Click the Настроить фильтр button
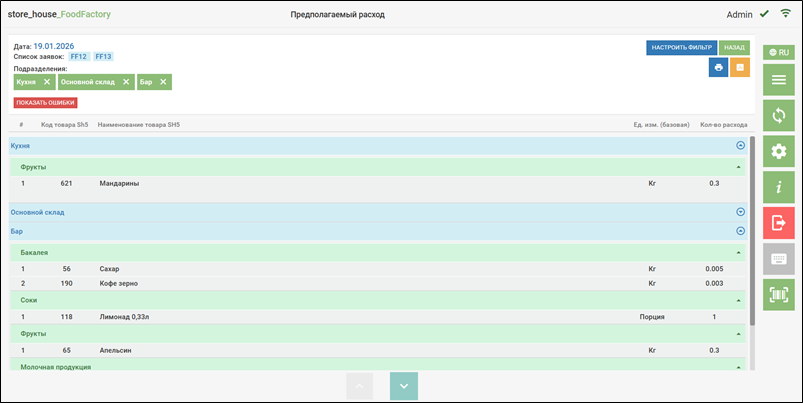The height and width of the screenshot is (403, 803). [681, 47]
